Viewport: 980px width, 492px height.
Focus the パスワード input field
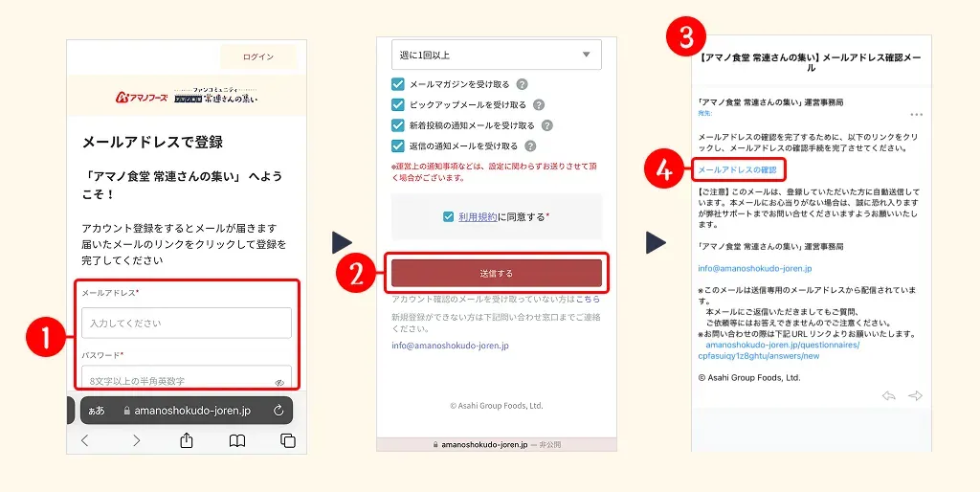pos(187,377)
